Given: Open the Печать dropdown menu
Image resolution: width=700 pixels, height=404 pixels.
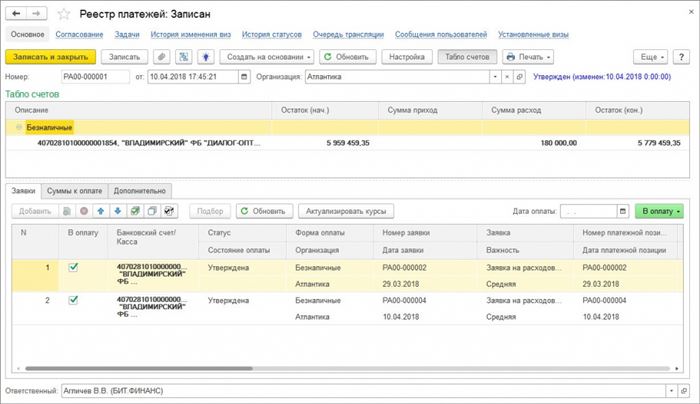Looking at the screenshot, I should coord(528,57).
